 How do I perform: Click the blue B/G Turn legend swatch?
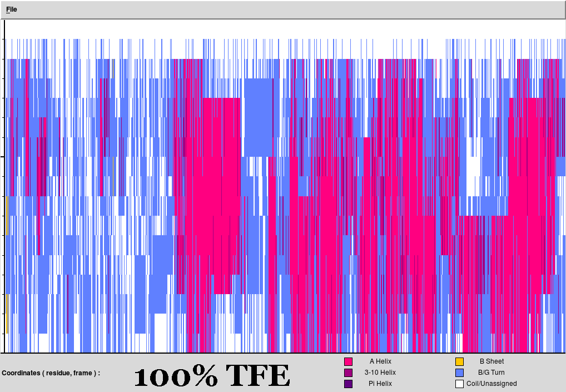click(x=459, y=373)
